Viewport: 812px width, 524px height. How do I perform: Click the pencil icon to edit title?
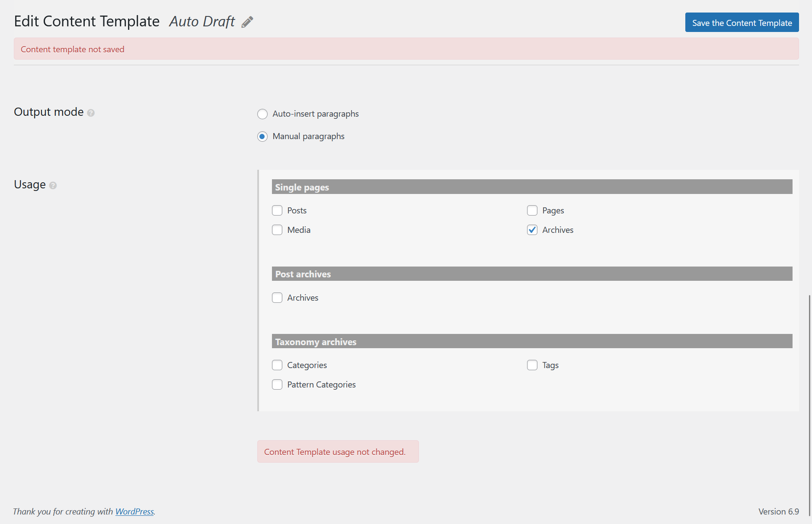247,22
